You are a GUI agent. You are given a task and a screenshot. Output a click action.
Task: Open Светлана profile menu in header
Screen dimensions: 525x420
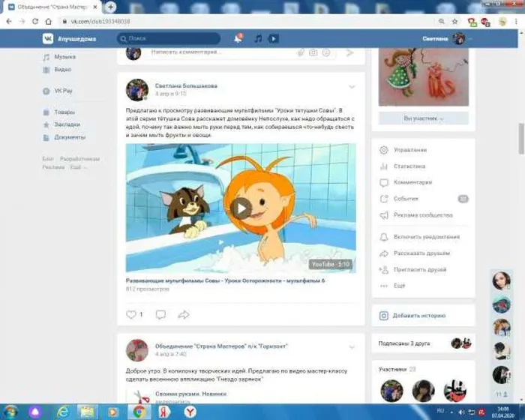pos(447,39)
